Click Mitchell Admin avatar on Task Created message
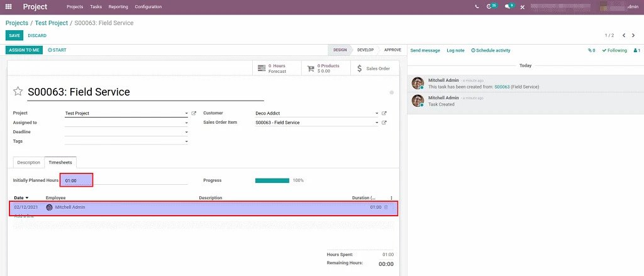 point(418,101)
